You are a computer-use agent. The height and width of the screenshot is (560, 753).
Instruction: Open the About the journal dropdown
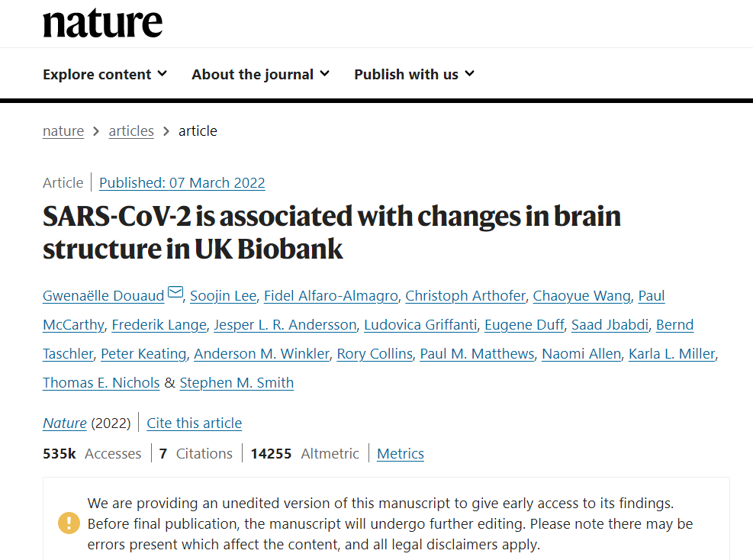click(261, 75)
